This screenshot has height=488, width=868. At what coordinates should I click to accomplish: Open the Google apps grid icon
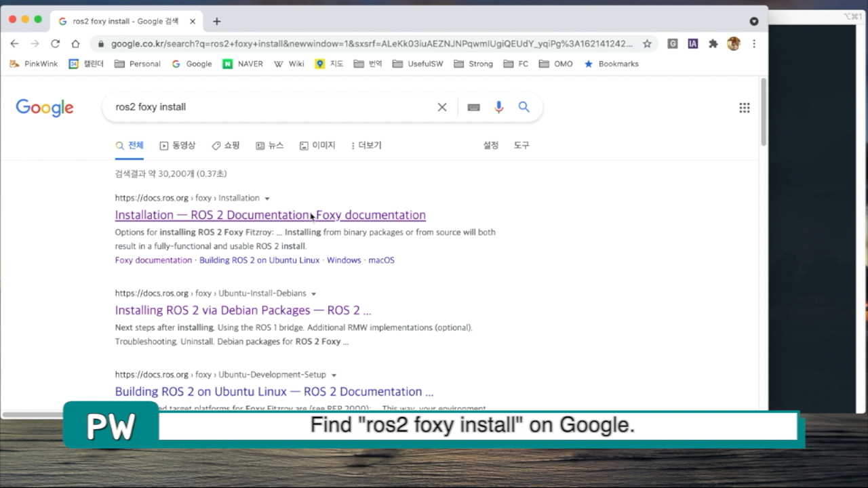point(744,107)
